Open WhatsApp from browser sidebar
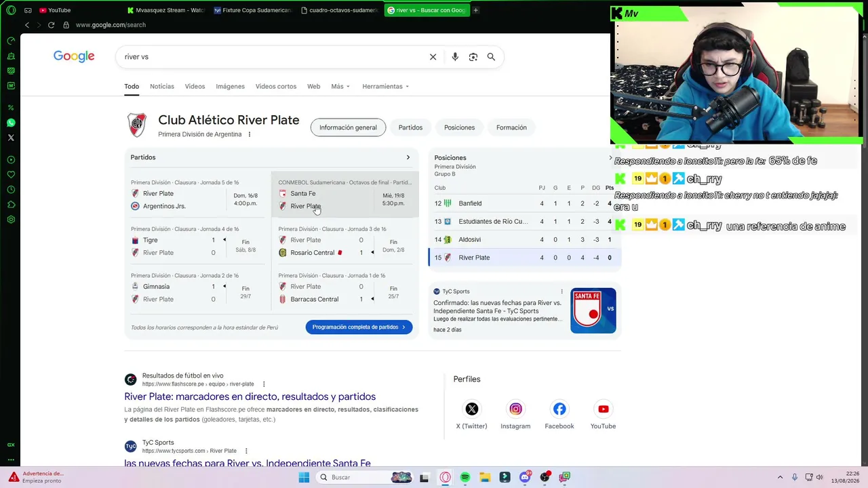Image resolution: width=868 pixels, height=488 pixels. [x=11, y=123]
